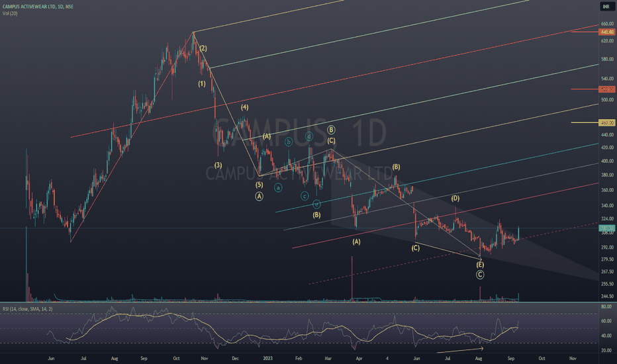
Task: Click the Feb label on time axis
Action: pyautogui.click(x=299, y=359)
